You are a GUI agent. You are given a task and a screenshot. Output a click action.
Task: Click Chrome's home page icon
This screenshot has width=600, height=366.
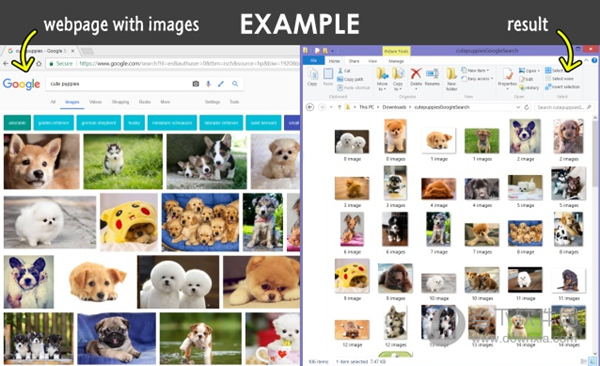39,64
